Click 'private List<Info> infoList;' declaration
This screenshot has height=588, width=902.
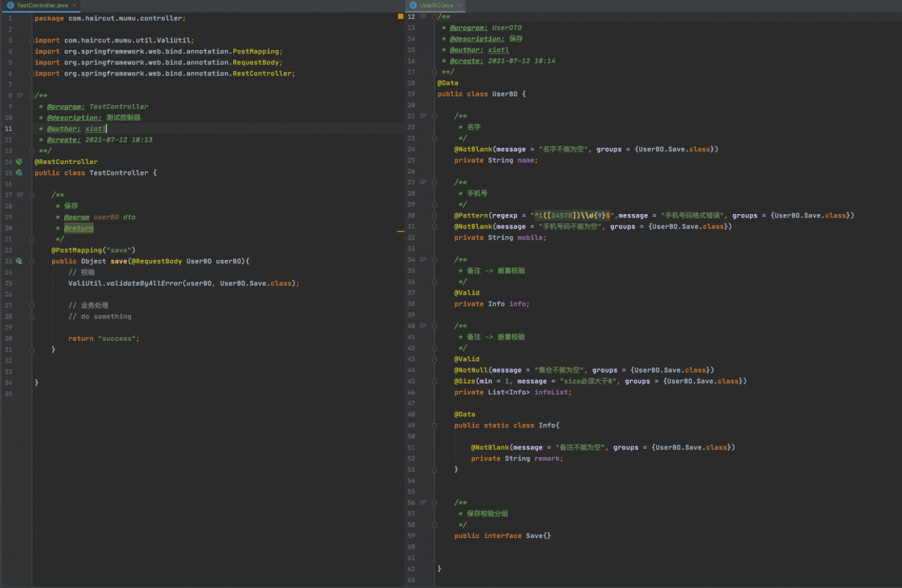[x=513, y=392]
